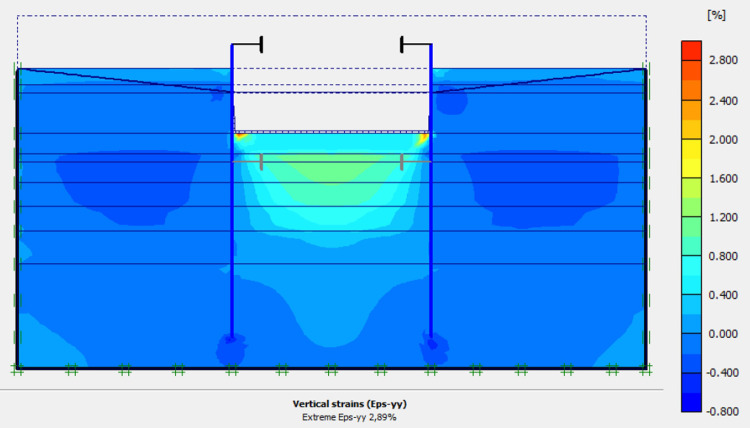Click the 0.000 legend value
Image resolution: width=750 pixels, height=428 pixels.
coord(723,334)
